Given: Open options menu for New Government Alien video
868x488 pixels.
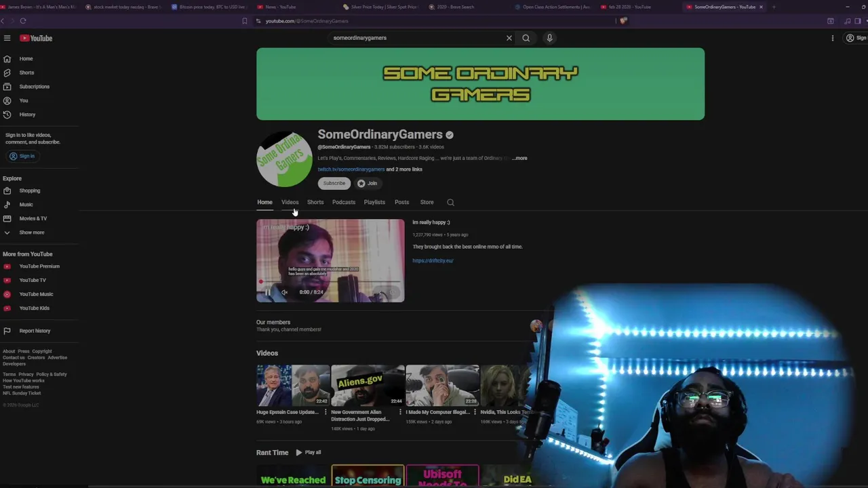Looking at the screenshot, I should pyautogui.click(x=400, y=412).
